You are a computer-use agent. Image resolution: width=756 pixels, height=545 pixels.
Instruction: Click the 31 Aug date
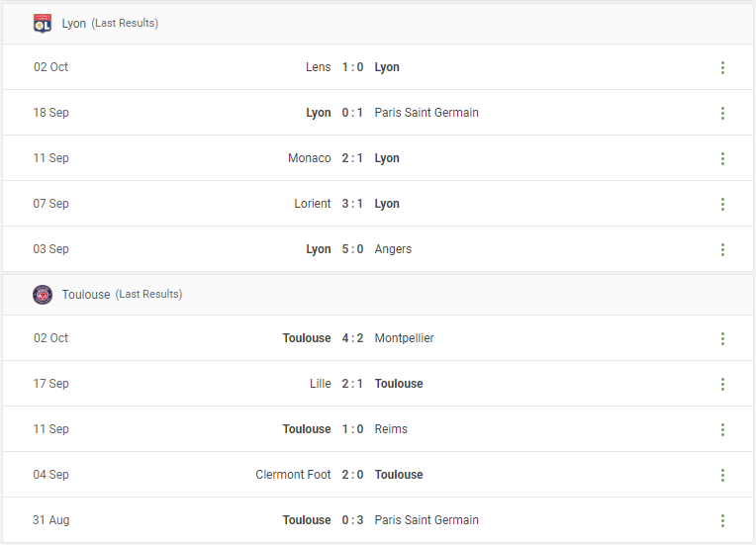50,520
